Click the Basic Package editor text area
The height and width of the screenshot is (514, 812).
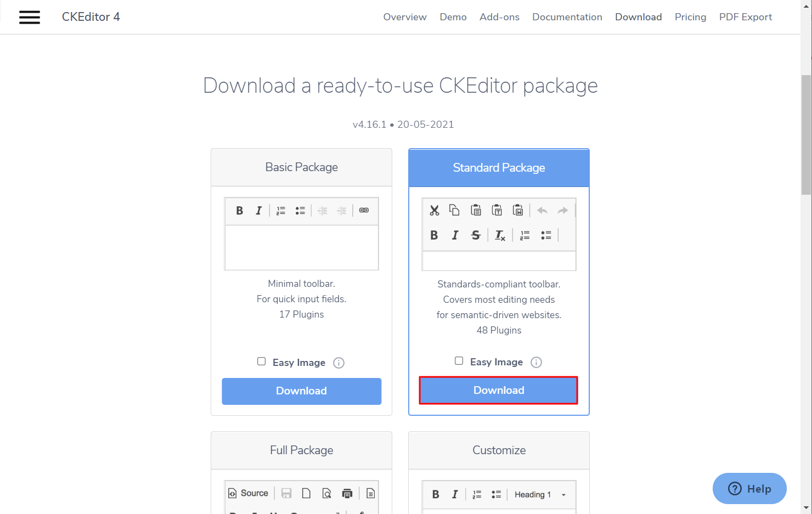pos(301,247)
